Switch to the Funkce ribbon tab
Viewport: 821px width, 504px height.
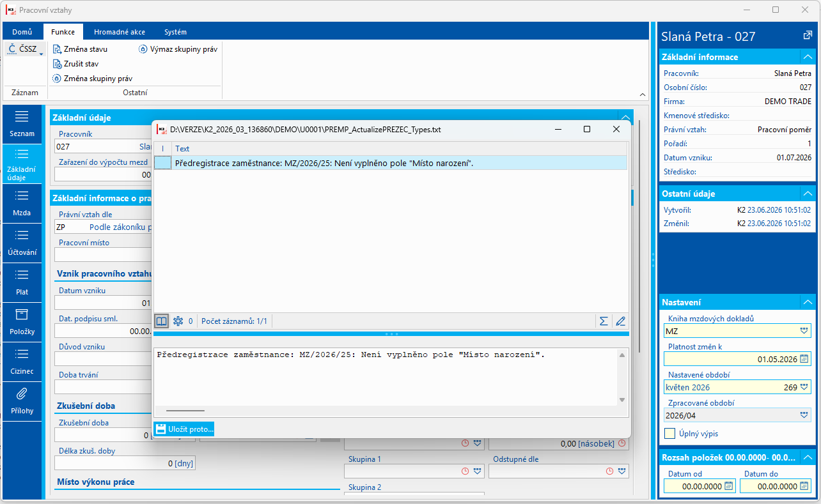pyautogui.click(x=63, y=32)
